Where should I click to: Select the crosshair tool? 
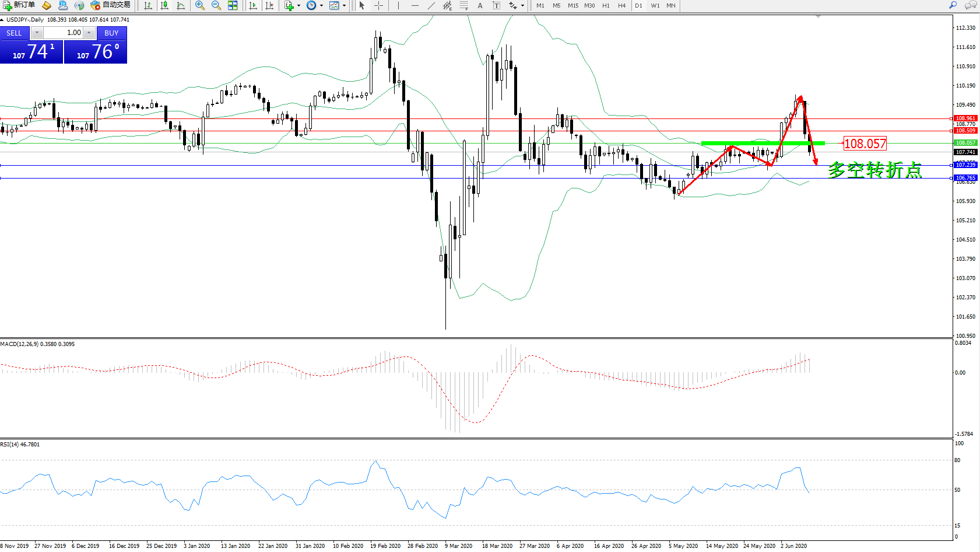coord(378,5)
